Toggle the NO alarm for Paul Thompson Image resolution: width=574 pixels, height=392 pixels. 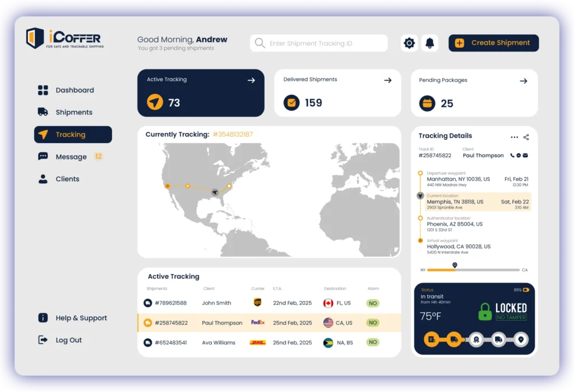coord(372,323)
